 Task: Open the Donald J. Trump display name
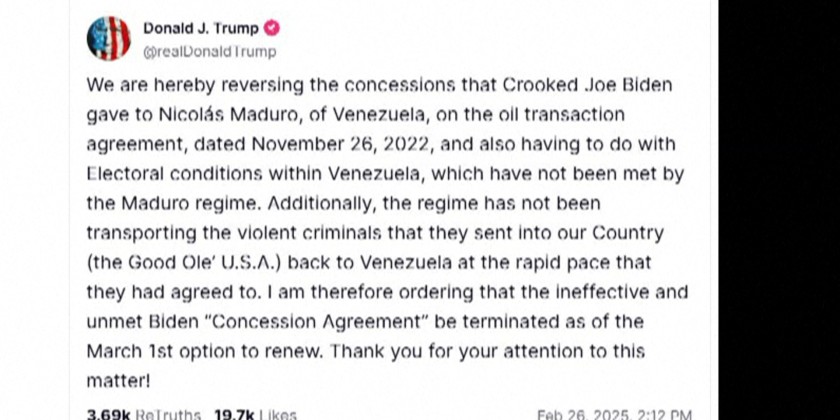click(x=201, y=29)
